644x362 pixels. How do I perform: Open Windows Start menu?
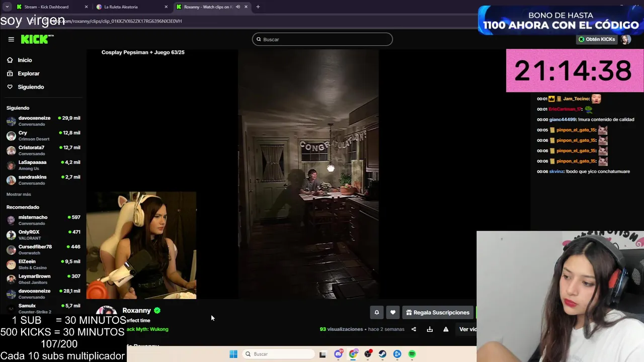(x=233, y=354)
